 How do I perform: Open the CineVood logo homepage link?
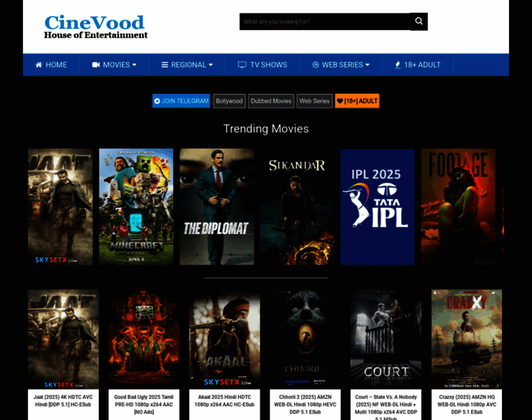pos(96,27)
